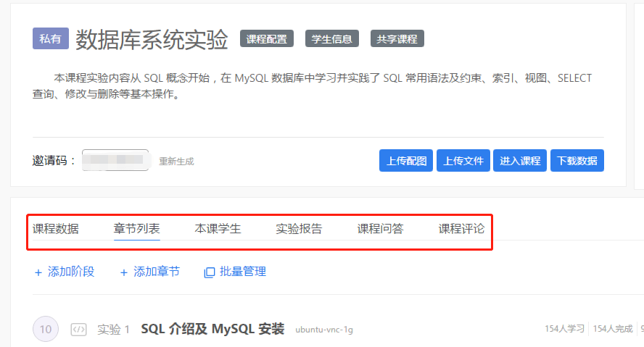Open 学生信息 student info
The height and width of the screenshot is (347, 644).
click(x=331, y=39)
